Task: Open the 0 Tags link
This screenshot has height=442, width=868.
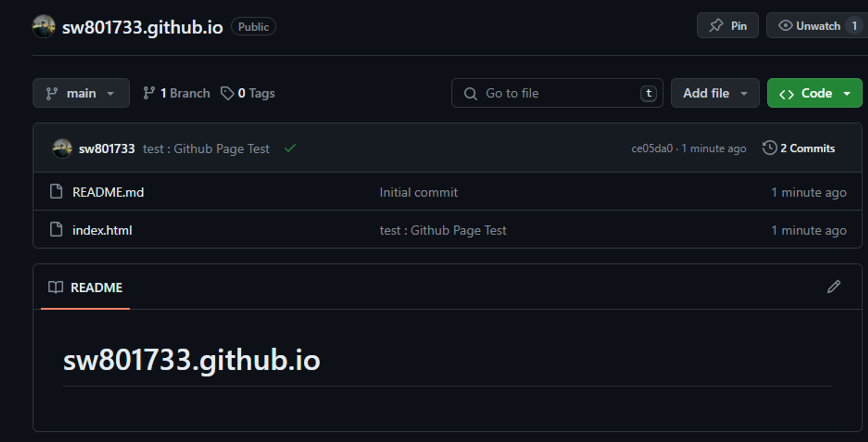Action: point(248,93)
